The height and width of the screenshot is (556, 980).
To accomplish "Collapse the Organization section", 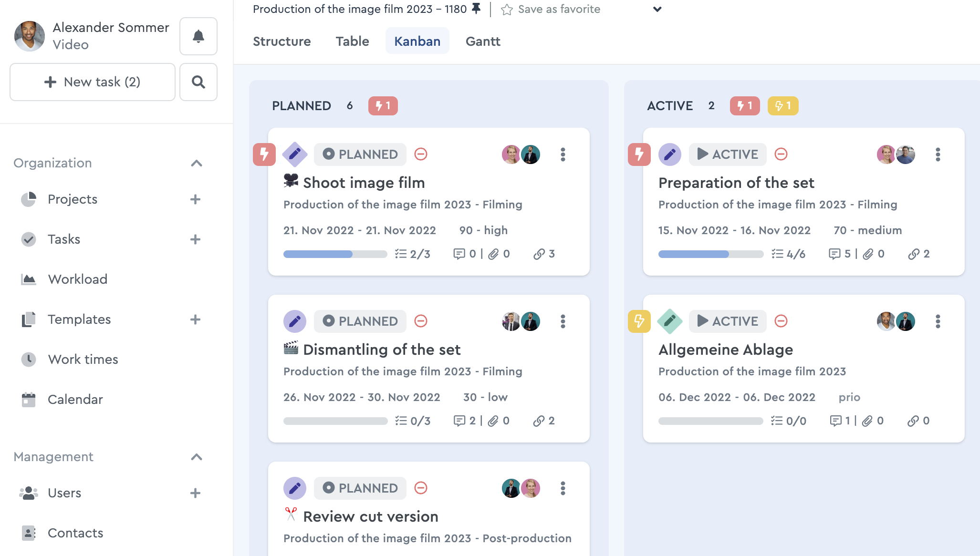I will [197, 164].
